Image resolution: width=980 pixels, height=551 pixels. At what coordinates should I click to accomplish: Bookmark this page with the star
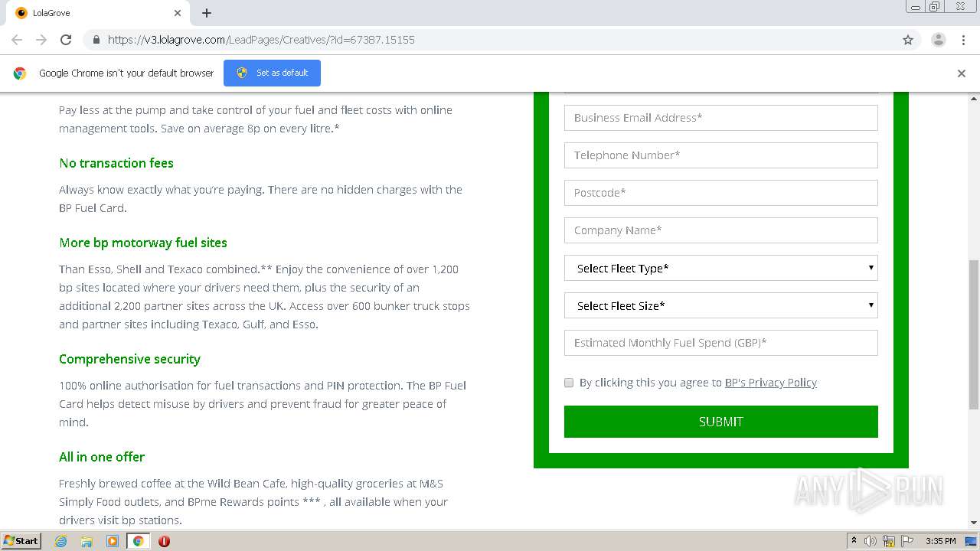pos(908,40)
